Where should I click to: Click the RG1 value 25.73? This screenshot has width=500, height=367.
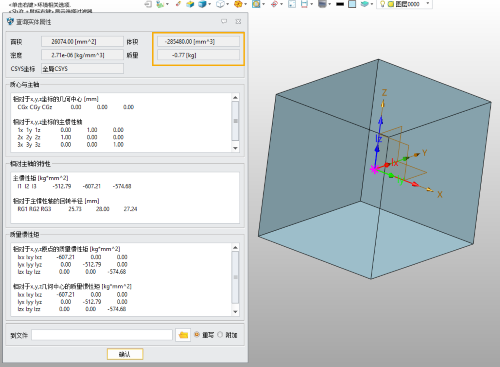tap(75, 209)
